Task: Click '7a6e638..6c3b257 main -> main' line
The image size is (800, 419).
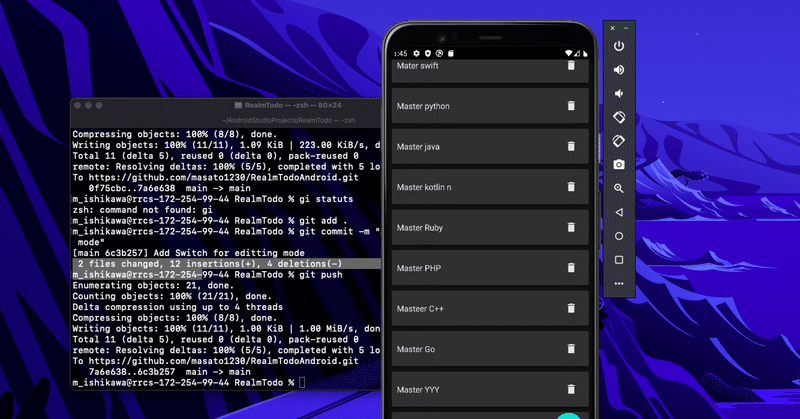Action: 169,372
